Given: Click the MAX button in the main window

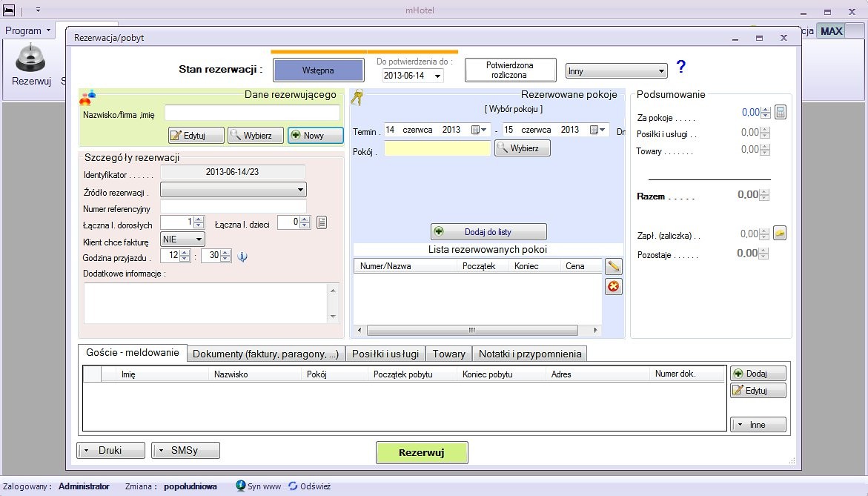Looking at the screenshot, I should pos(832,31).
